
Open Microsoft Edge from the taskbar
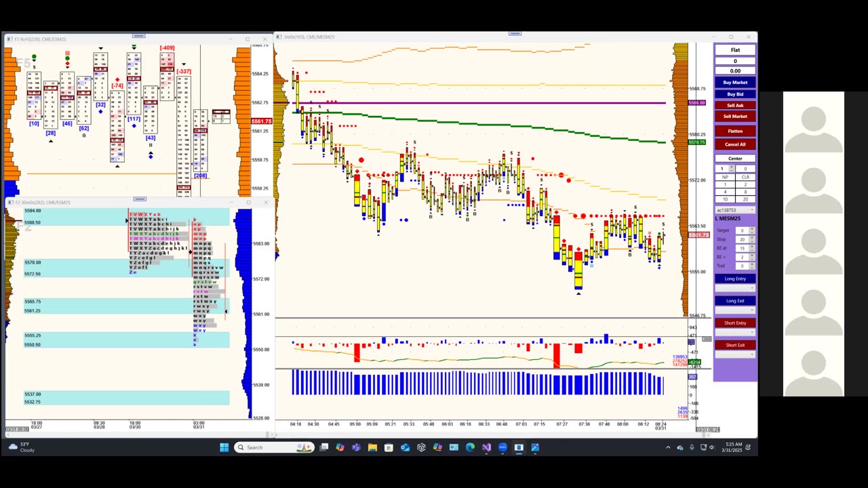tap(470, 447)
